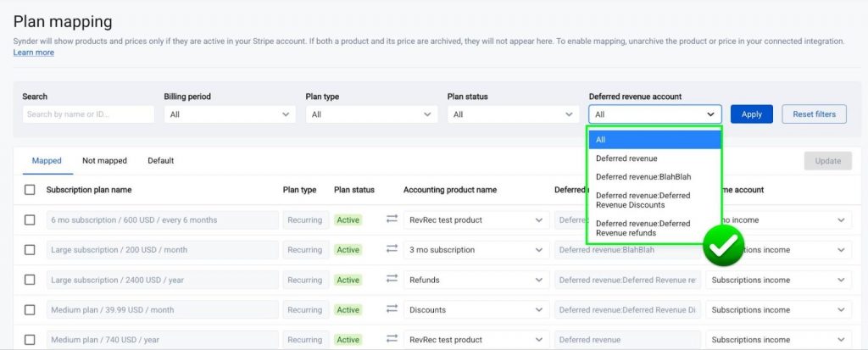Expand the Plan type filter dropdown

[x=371, y=114]
